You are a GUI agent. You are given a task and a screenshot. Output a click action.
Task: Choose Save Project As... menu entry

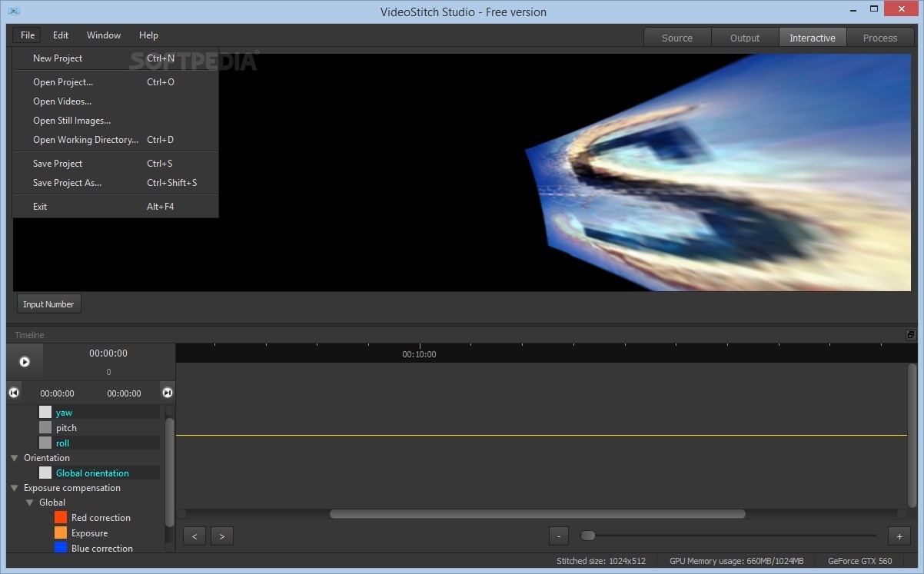[115, 183]
